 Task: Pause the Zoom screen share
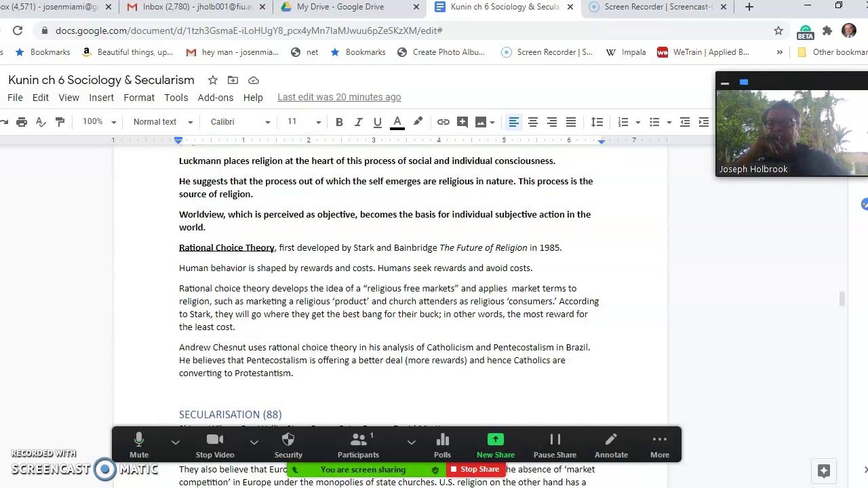555,445
